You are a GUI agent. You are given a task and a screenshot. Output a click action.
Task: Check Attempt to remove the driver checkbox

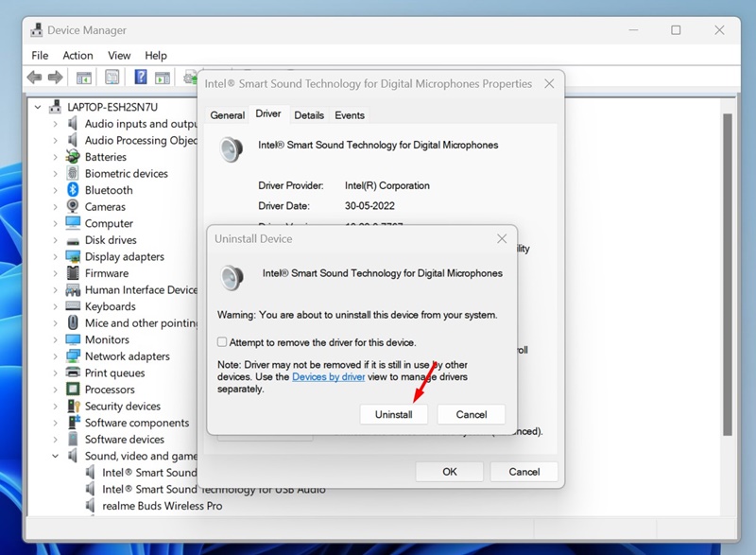[x=222, y=342]
